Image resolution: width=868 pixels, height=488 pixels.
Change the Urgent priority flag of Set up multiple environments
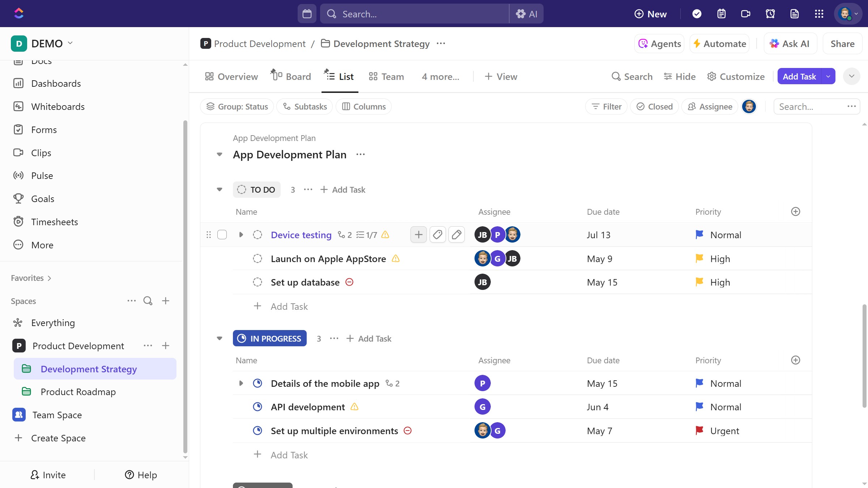(x=699, y=431)
